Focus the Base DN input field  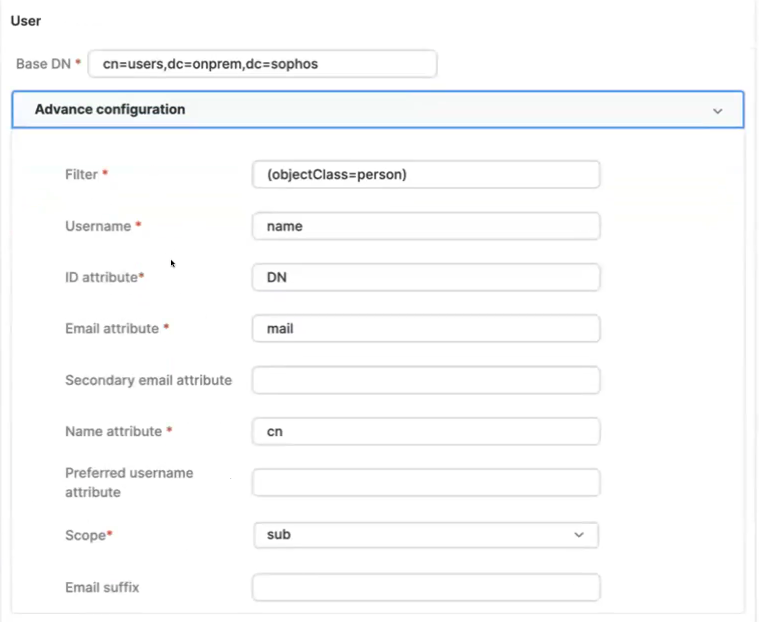tap(262, 64)
